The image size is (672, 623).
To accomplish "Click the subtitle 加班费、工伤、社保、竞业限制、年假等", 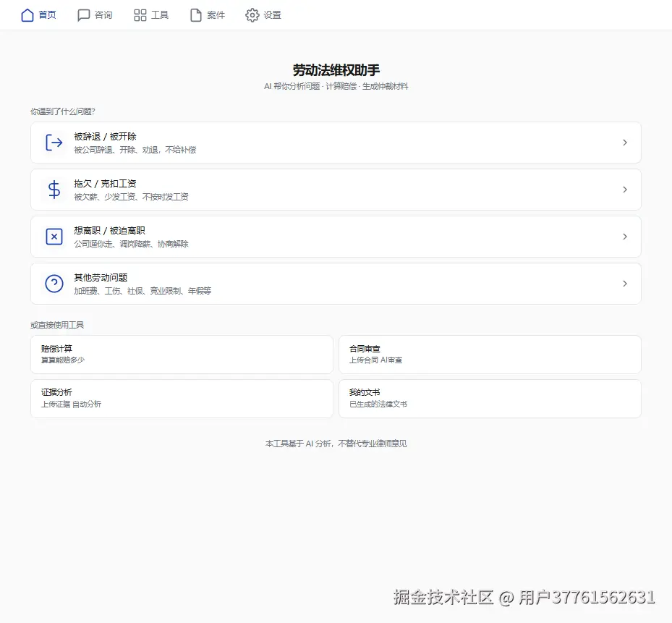I will coord(143,291).
